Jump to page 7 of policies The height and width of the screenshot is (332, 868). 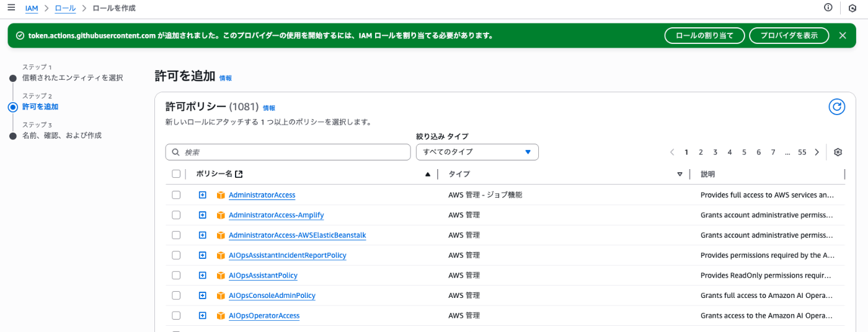773,152
